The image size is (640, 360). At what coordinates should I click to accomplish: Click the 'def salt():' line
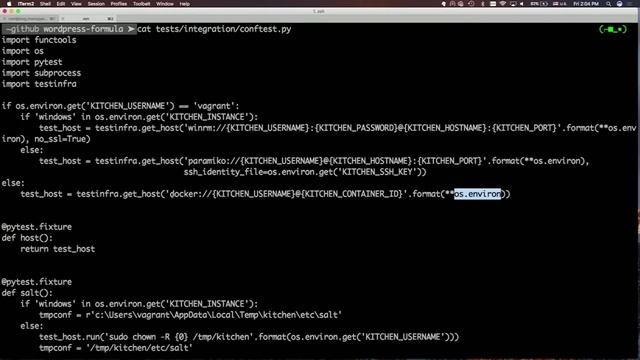point(27,293)
